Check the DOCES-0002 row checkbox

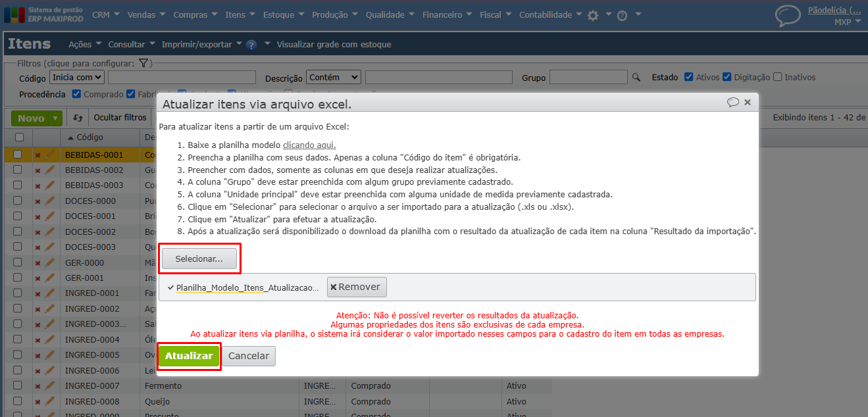pyautogui.click(x=18, y=232)
